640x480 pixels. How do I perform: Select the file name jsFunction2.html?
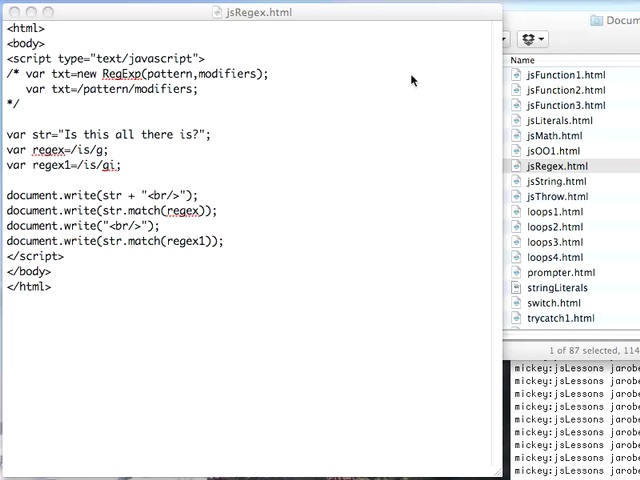(x=566, y=90)
